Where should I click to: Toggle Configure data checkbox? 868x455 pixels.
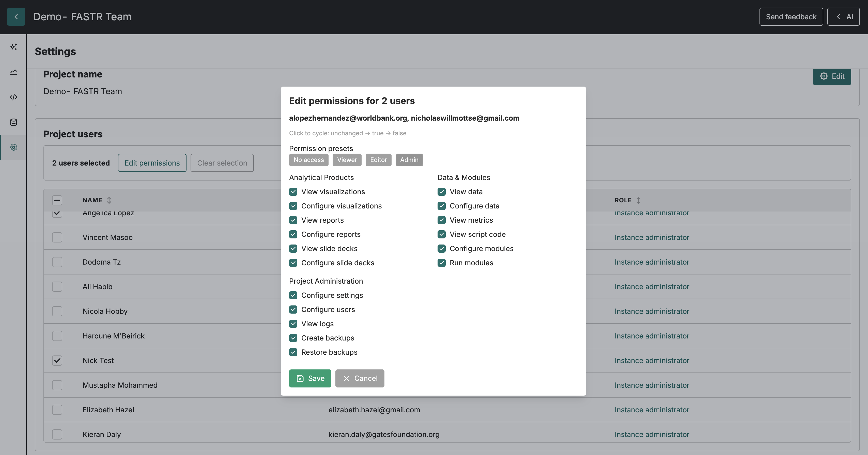pyautogui.click(x=441, y=206)
